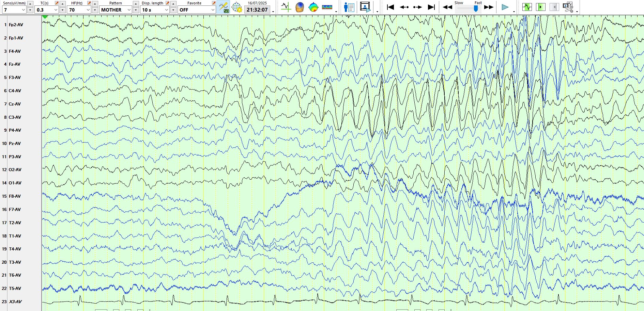Step the display length up
Image resolution: width=644 pixels, height=311 pixels.
(x=173, y=4)
